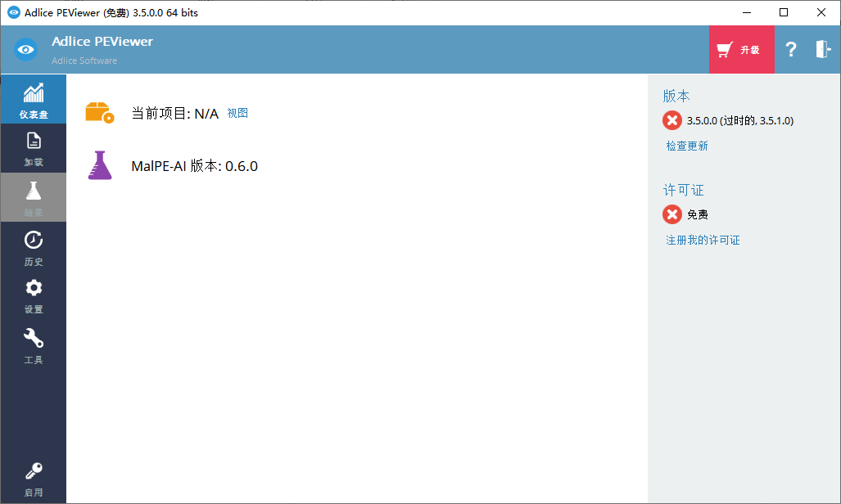
Task: Select the 结果 results flask sidebar item
Action: point(34,197)
